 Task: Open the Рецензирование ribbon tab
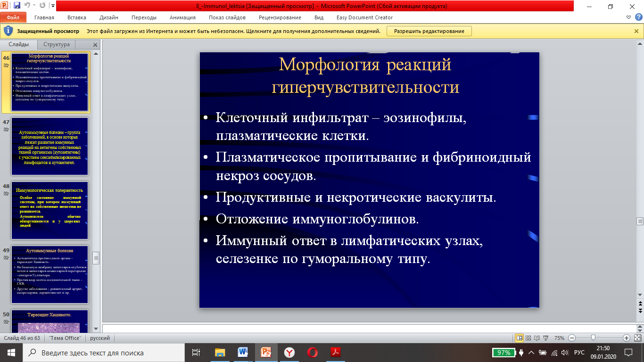280,17
